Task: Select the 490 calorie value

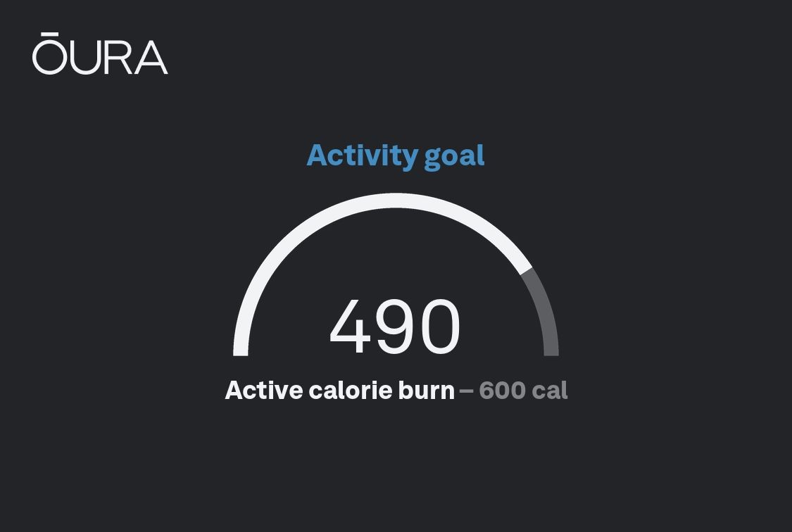Action: [x=395, y=327]
